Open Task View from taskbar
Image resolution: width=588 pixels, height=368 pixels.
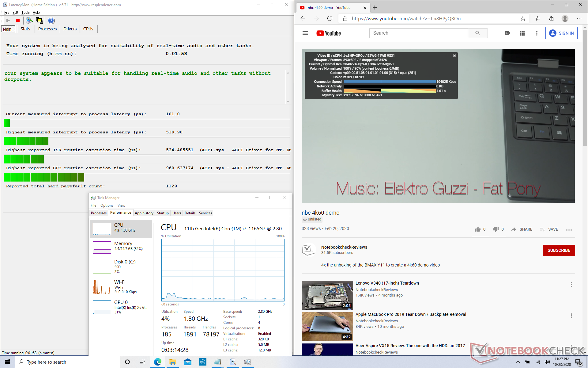point(142,362)
